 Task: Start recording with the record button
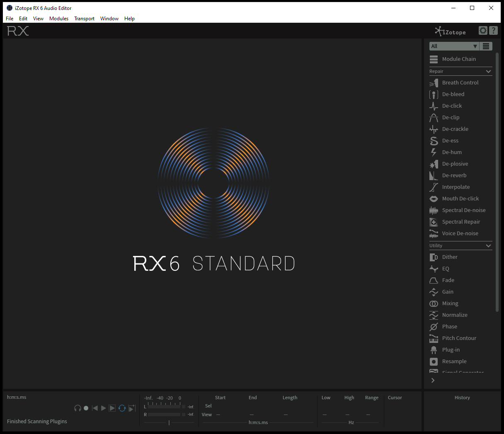pos(86,408)
